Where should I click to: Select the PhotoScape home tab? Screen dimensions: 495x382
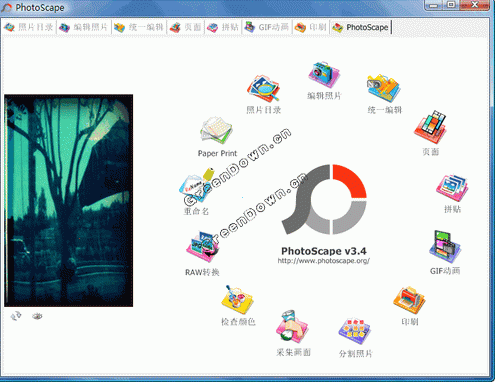tap(361, 27)
